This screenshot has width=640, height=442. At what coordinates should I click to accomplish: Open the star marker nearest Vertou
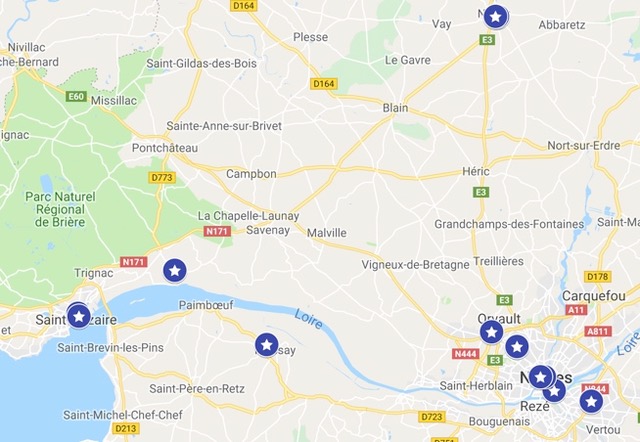tap(591, 402)
